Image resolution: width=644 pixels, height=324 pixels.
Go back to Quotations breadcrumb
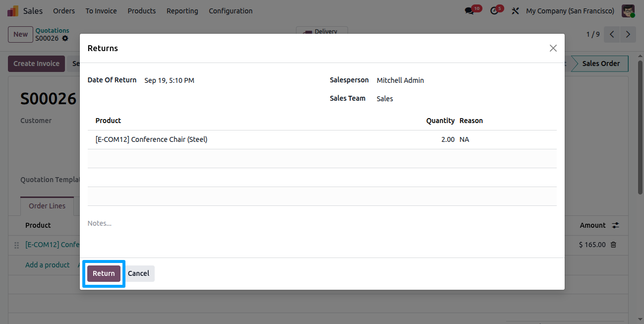pos(52,30)
